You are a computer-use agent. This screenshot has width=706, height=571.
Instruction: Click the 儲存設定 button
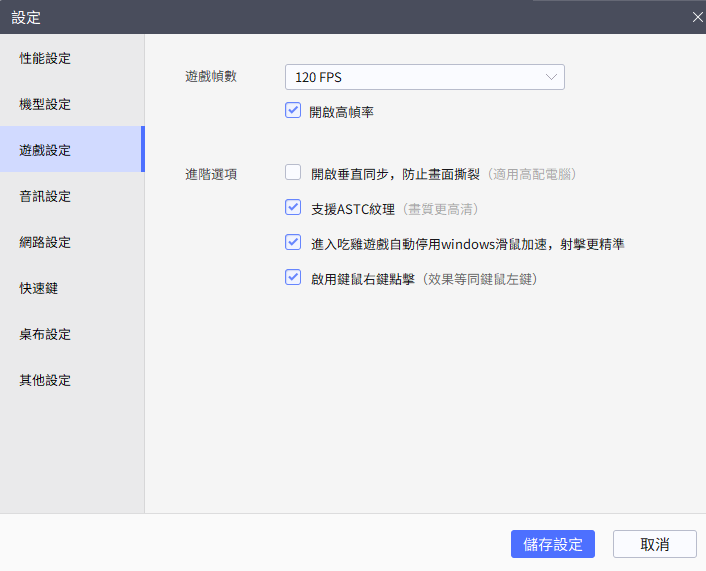[553, 544]
